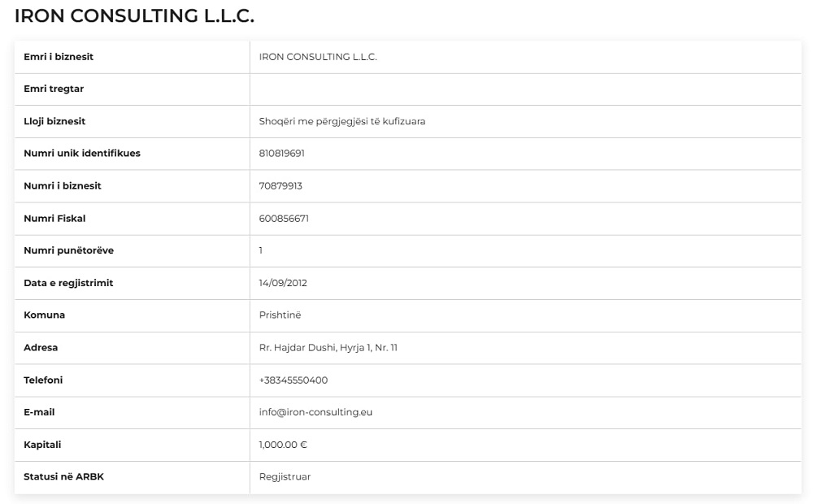
Task: Click the Numri punëtorëve label
Action: (x=68, y=250)
